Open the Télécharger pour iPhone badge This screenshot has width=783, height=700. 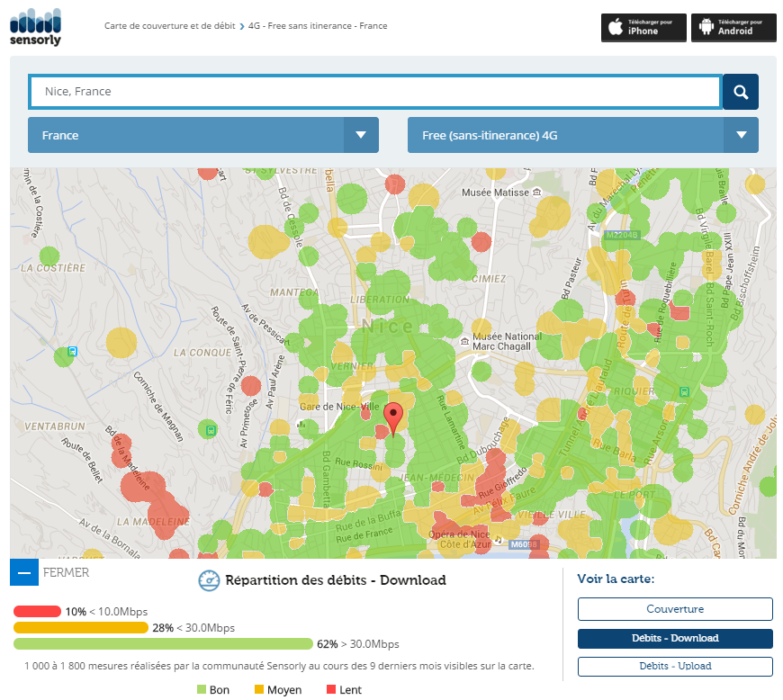643,27
